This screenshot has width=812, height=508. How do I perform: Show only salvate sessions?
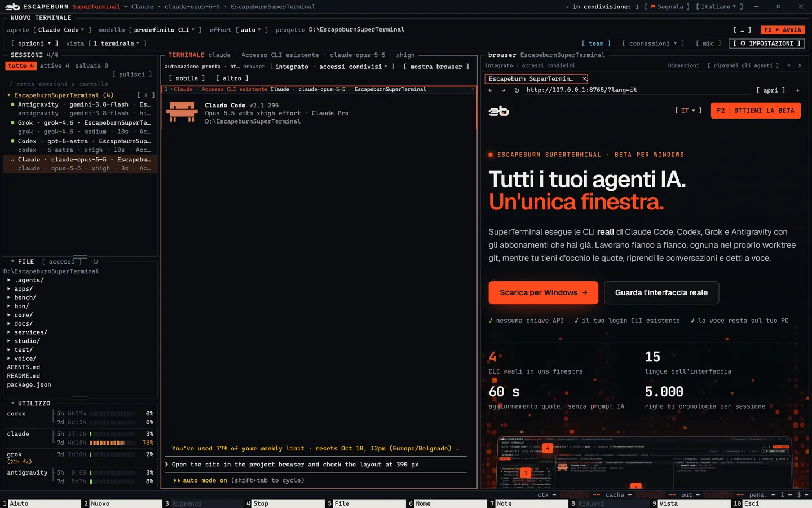[x=92, y=66]
